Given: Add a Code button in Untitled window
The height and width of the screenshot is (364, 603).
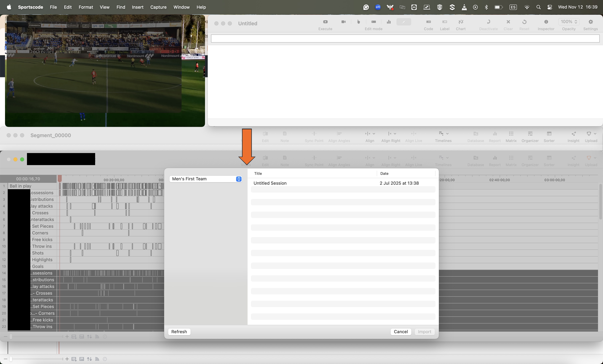Looking at the screenshot, I should click(428, 25).
